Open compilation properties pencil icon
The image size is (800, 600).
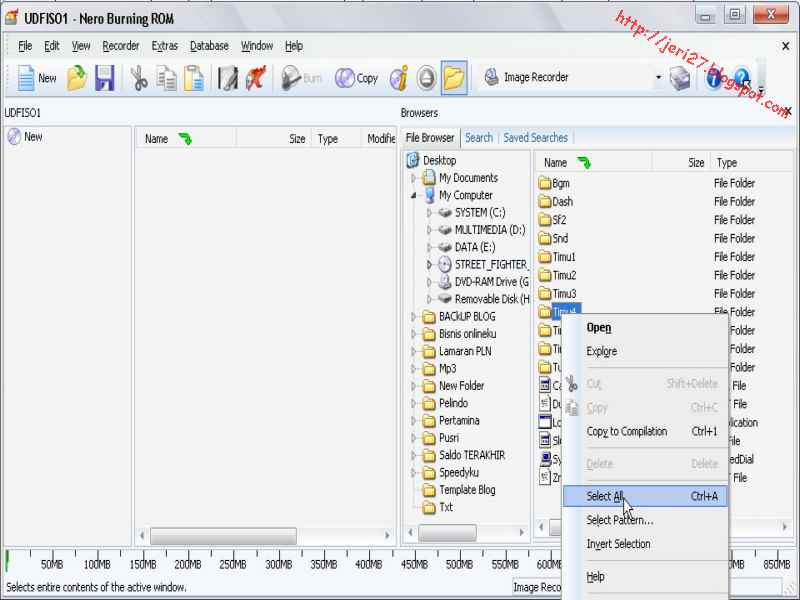coord(228,78)
